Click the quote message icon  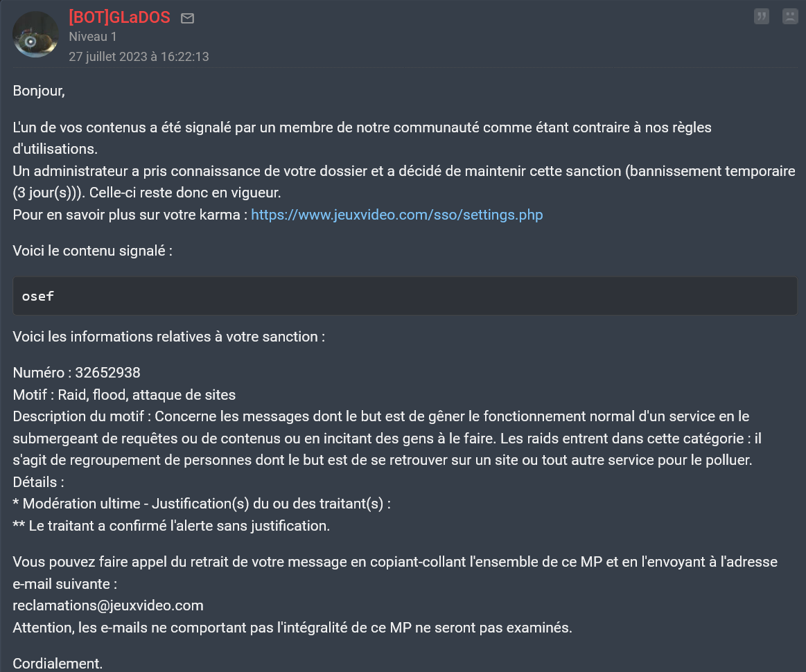point(761,17)
